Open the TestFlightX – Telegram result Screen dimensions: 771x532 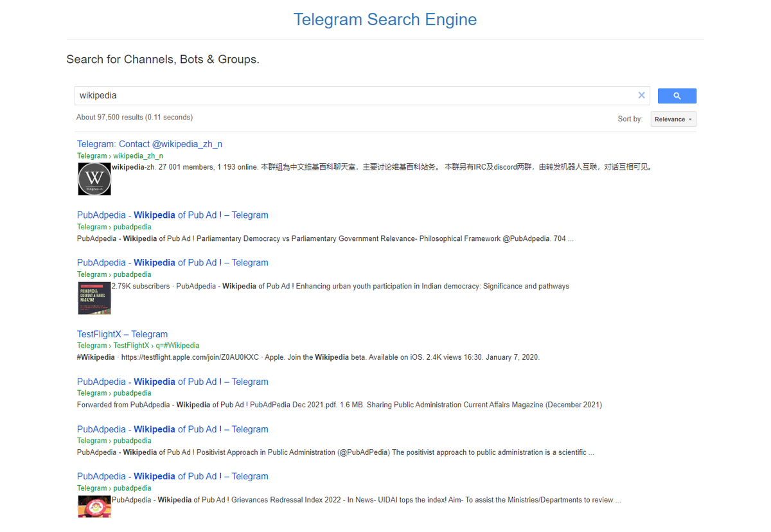(122, 334)
